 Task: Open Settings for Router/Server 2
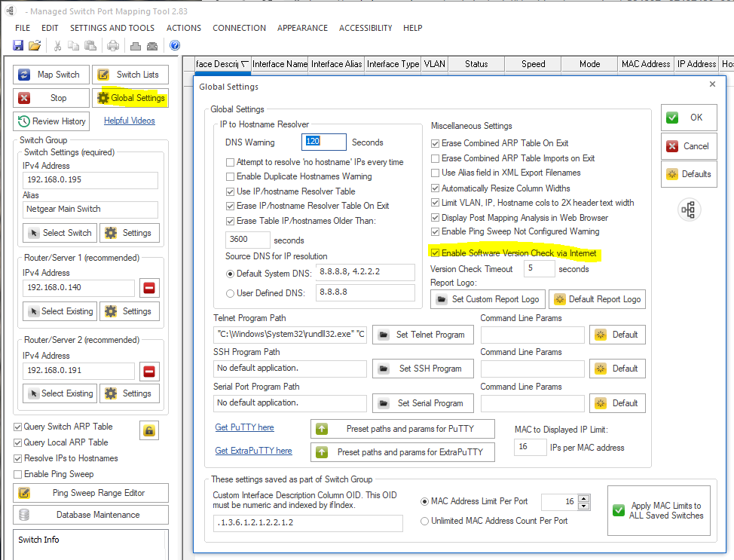click(129, 393)
